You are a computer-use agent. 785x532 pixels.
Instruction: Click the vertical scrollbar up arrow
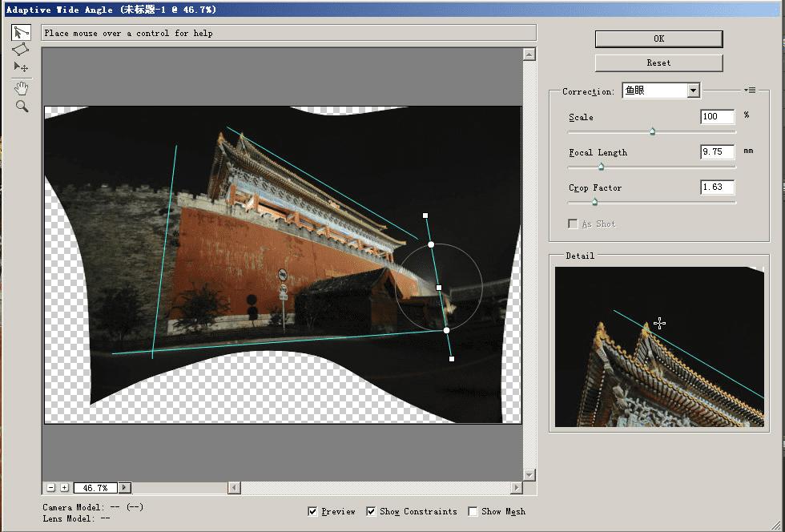pos(529,54)
